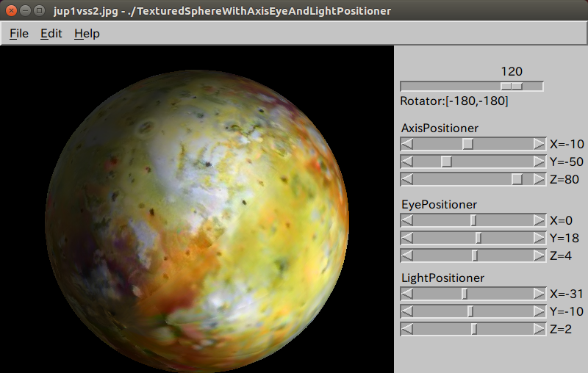Maximize the TexturedSphere window
The width and height of the screenshot is (588, 373).
(39, 10)
